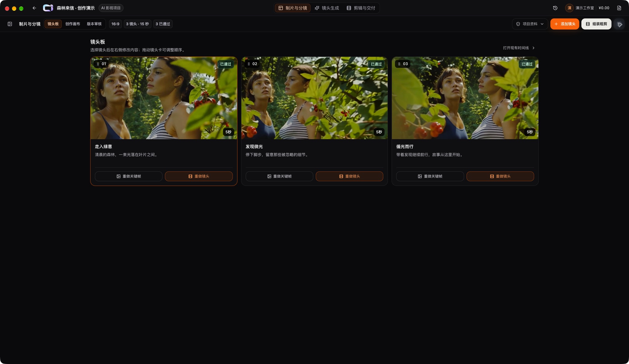Open the history clock icon

coord(555,8)
